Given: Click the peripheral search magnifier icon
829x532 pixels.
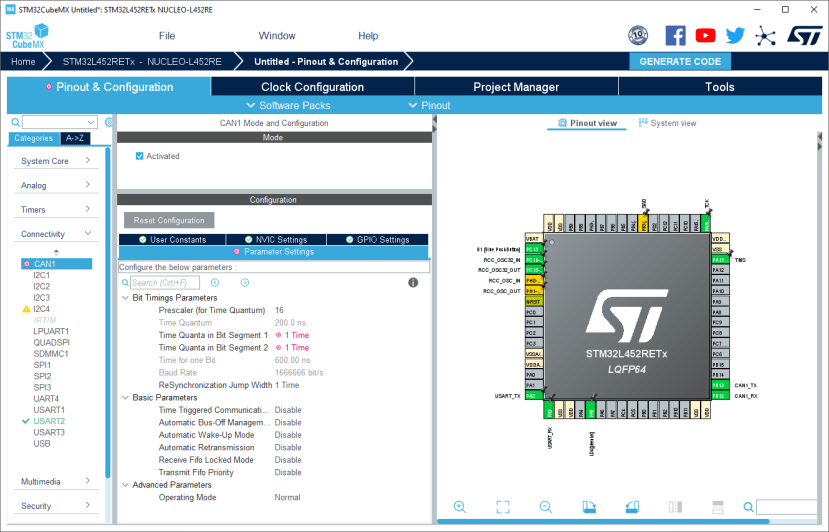Looking at the screenshot, I should point(16,122).
